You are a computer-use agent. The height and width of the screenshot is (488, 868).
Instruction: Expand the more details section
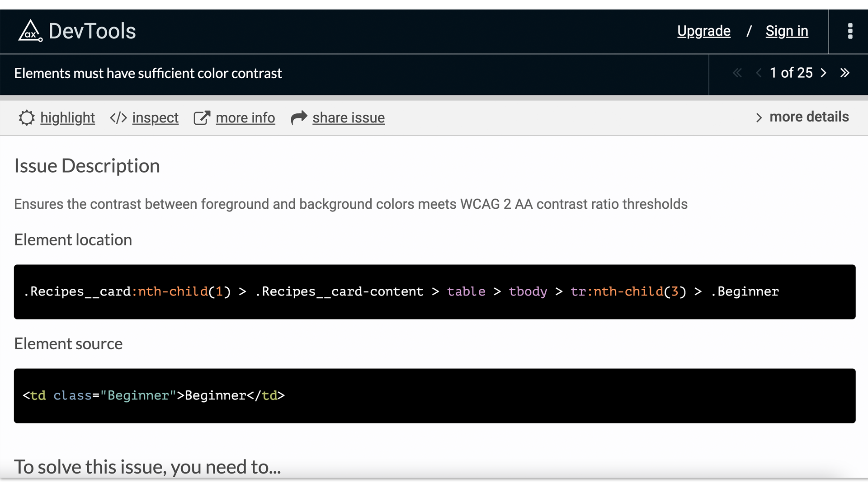[802, 117]
